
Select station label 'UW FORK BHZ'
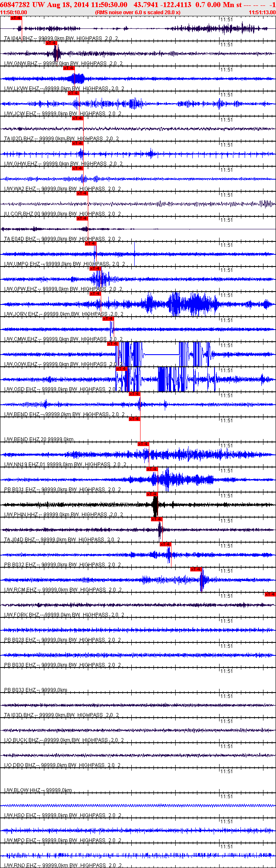point(22,615)
